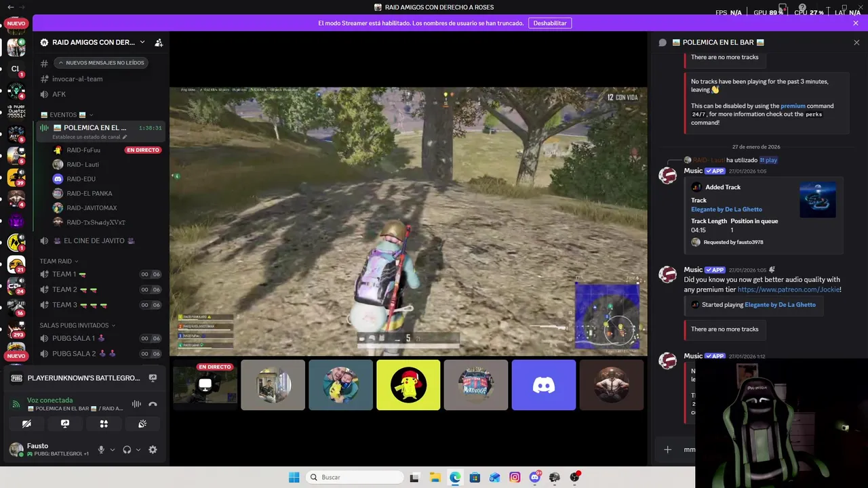Open microphone input options arrow

click(113, 449)
